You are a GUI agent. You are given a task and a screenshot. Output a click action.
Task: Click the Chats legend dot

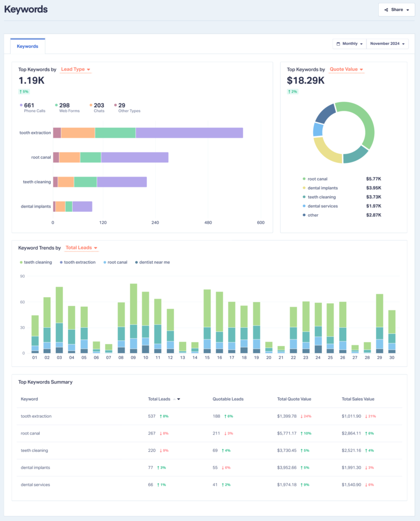[x=91, y=105]
